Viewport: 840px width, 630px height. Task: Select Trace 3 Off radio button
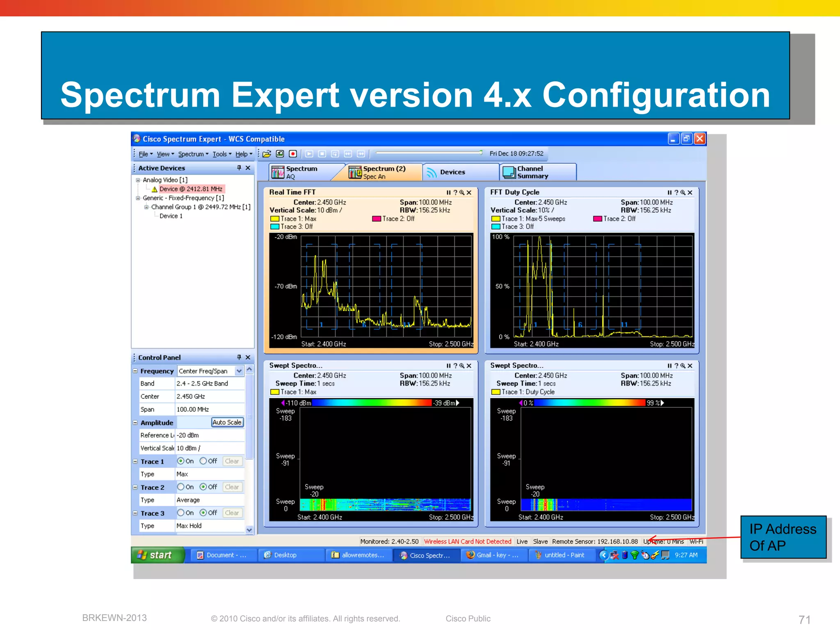pos(203,513)
